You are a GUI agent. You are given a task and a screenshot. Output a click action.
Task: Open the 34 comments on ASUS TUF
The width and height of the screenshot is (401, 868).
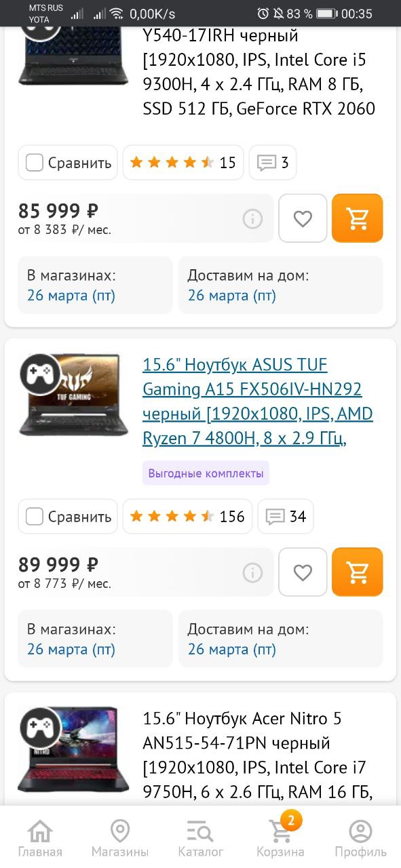tap(286, 517)
